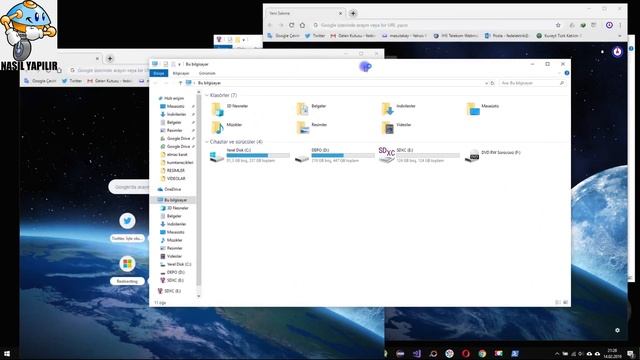Open Twitter bookmark in top-right Chrome
Screen dimensions: 640x360
tap(315, 36)
